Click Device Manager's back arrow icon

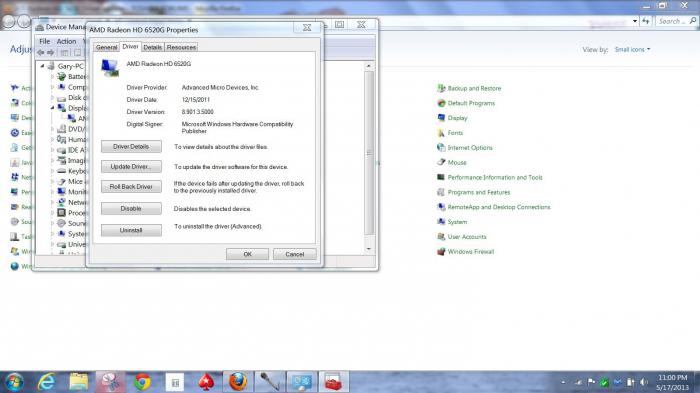coord(41,53)
